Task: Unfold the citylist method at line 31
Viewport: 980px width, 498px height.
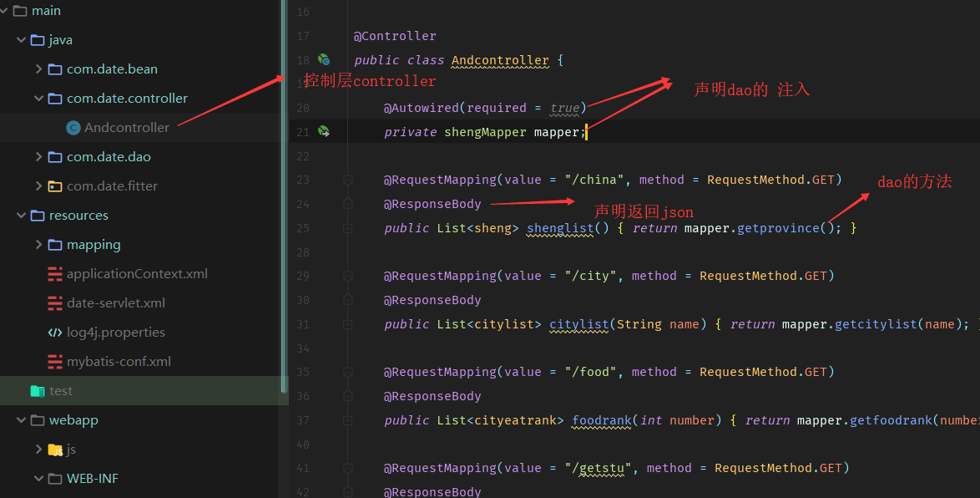Action: [x=348, y=324]
